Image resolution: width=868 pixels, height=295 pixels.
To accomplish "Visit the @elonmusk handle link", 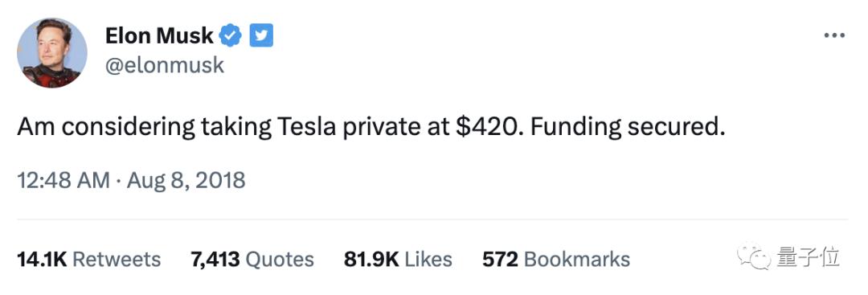I will (165, 65).
